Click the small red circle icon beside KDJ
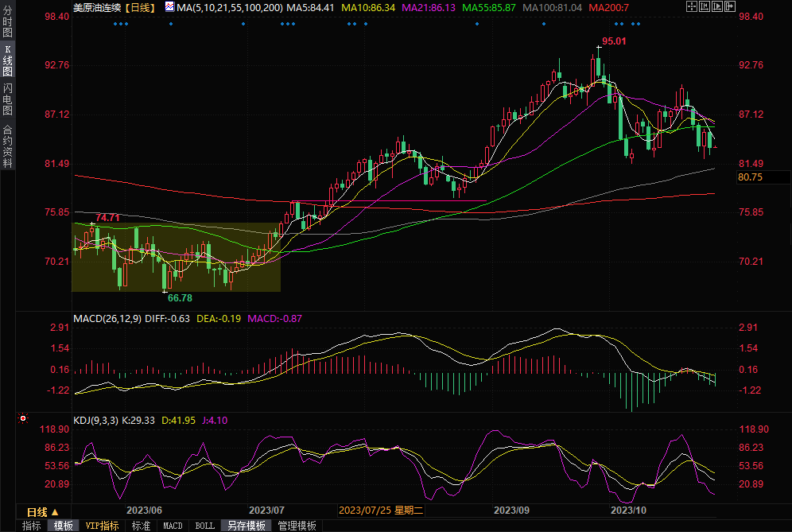The height and width of the screenshot is (532, 792). (23, 418)
